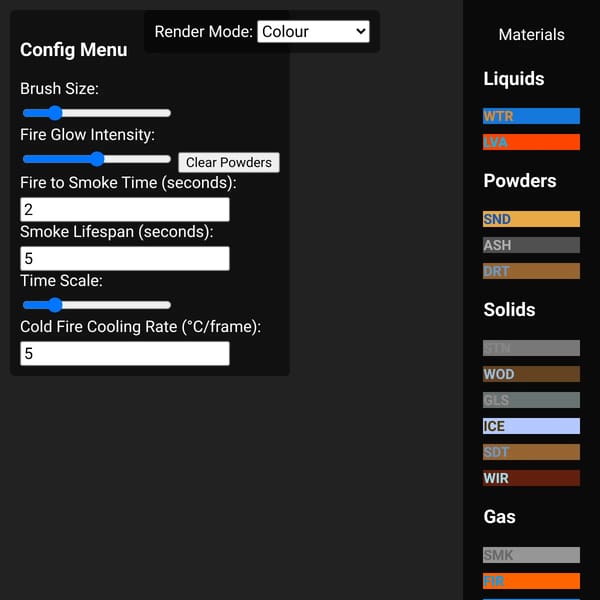Select the SMK smoke material
This screenshot has height=600, width=600.
[531, 555]
